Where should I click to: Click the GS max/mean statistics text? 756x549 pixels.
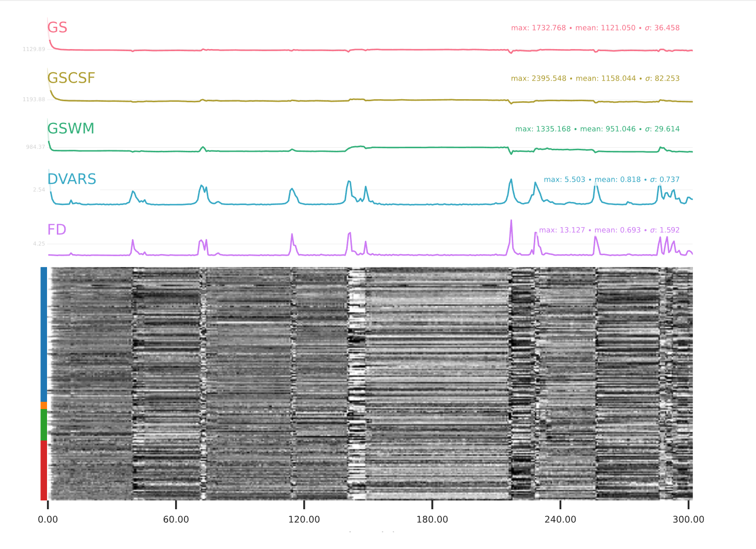pos(595,28)
